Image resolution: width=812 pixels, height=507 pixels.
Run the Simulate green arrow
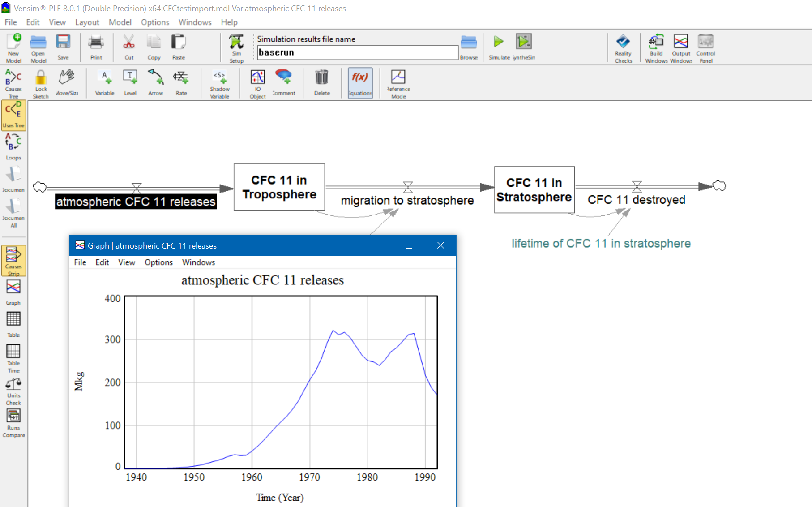(499, 47)
